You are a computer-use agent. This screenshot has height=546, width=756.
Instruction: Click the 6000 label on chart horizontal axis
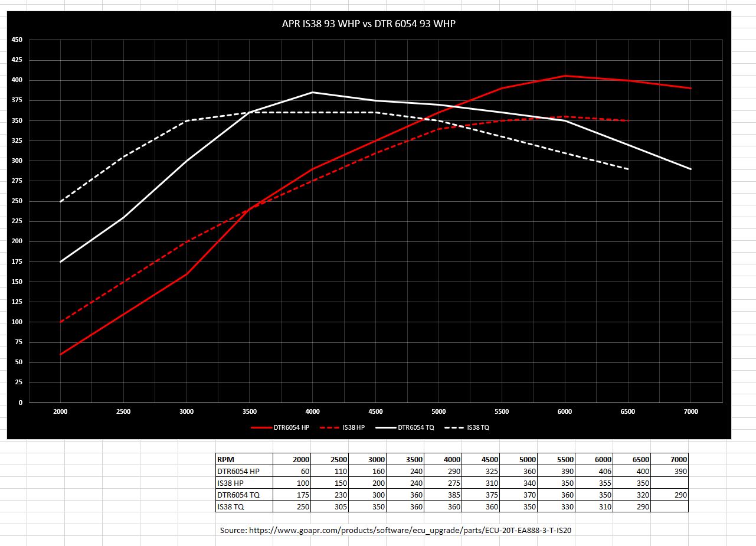pos(565,411)
